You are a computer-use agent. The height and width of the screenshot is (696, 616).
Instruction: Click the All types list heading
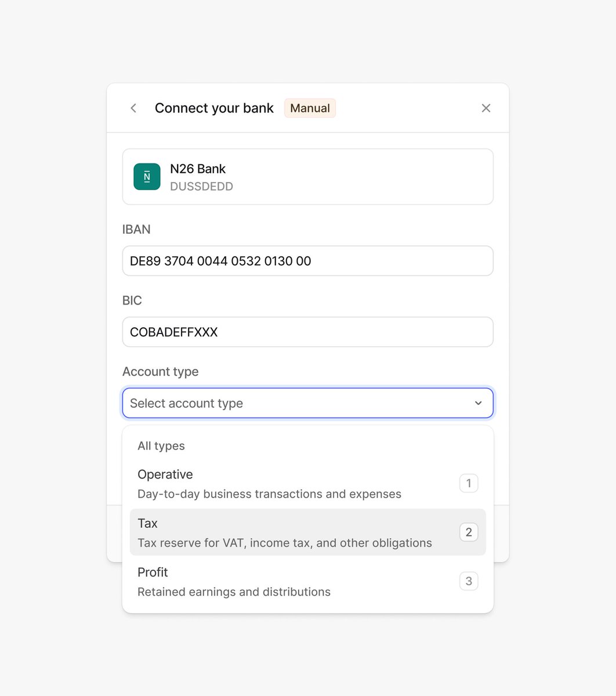pyautogui.click(x=161, y=446)
